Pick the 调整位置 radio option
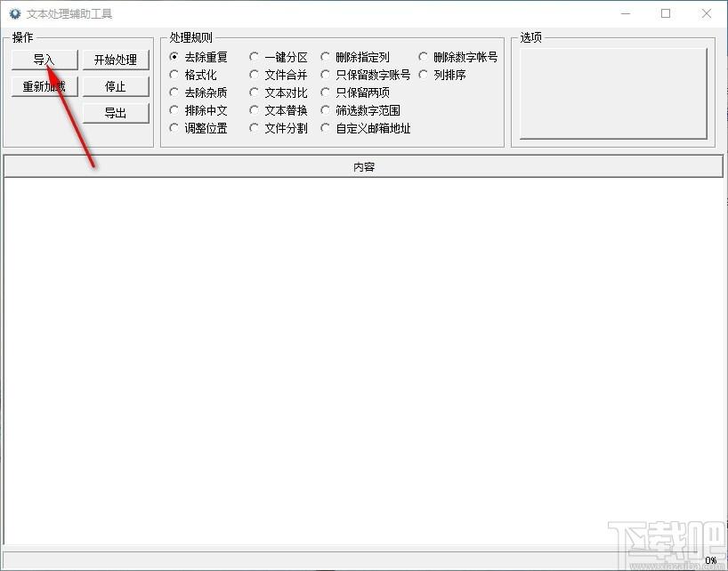 (x=198, y=128)
